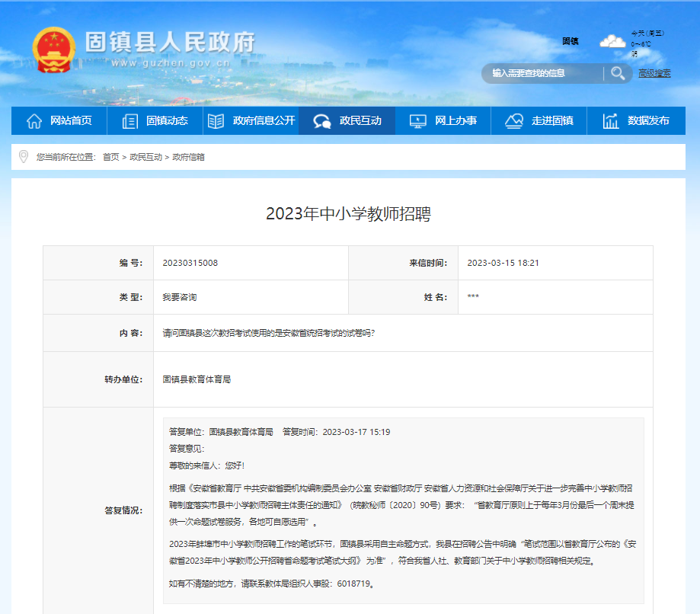700x614 pixels.
Task: Click 政府信箱 breadcrumb link
Action: (x=188, y=157)
